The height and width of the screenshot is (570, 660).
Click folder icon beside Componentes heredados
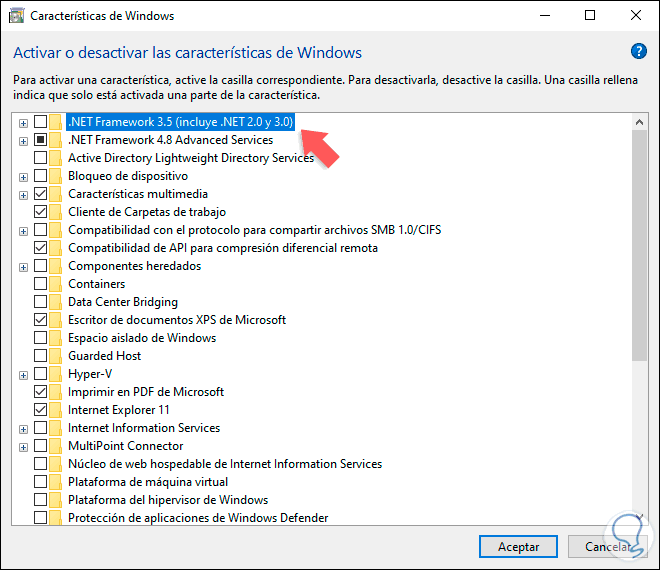tap(55, 266)
